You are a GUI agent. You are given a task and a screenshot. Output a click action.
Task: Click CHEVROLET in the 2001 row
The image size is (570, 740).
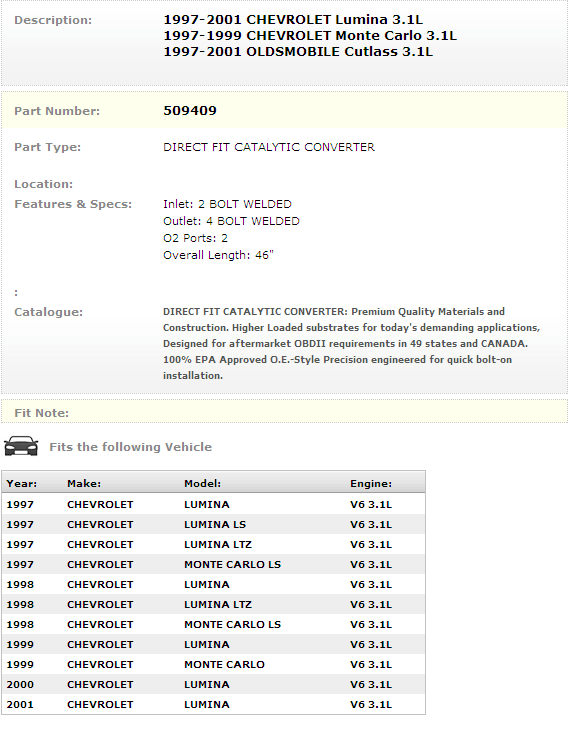click(100, 705)
